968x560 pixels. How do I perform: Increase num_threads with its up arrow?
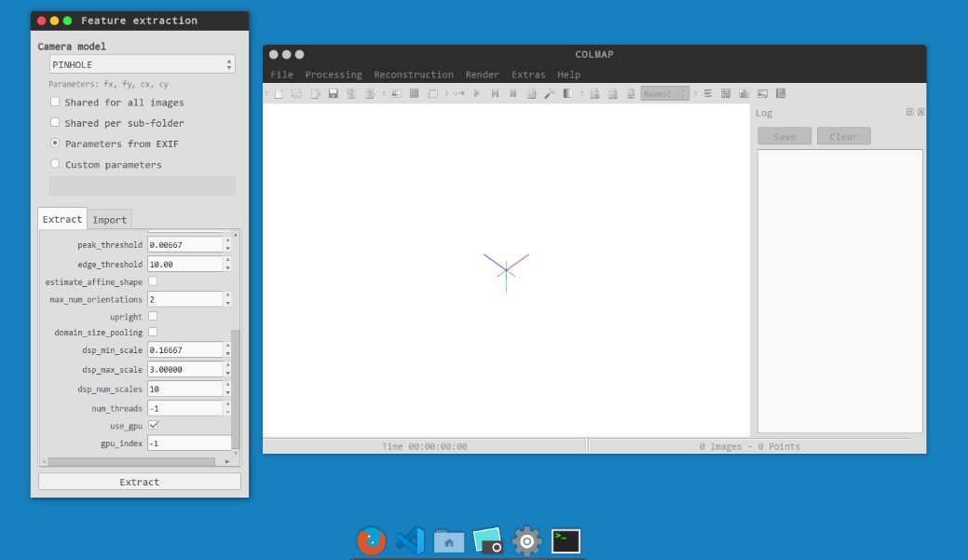(228, 404)
